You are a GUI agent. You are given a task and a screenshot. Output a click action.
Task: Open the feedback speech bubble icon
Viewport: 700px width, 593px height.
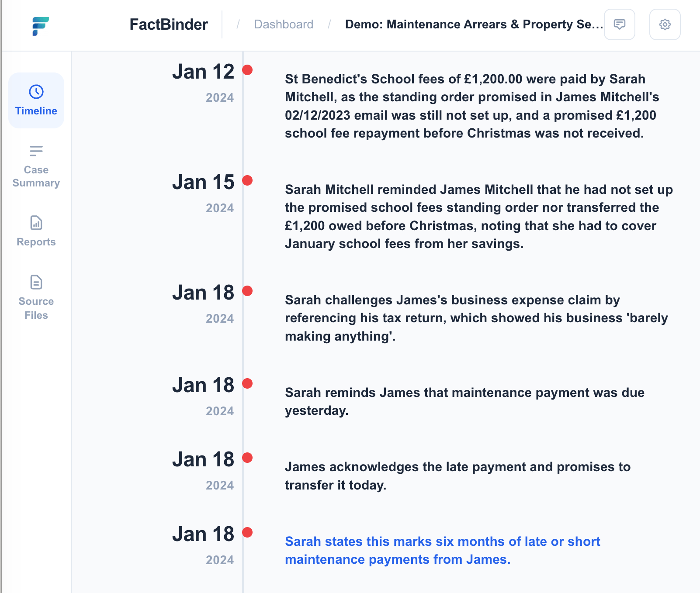pyautogui.click(x=619, y=24)
